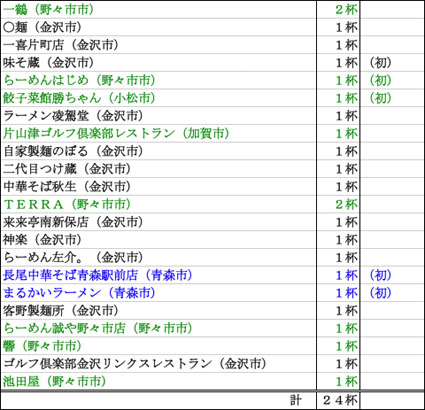Select 餃子菜館勝ちゃん（小松市） entry
425x410 pixels.
79,98
